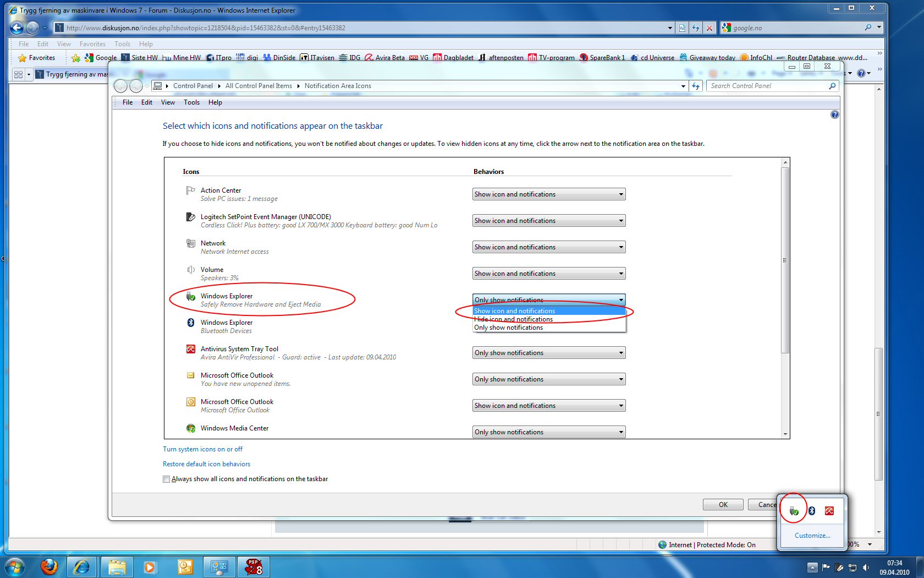Open Outlook new items behavior dropdown
The width and height of the screenshot is (924, 578).
click(x=549, y=379)
